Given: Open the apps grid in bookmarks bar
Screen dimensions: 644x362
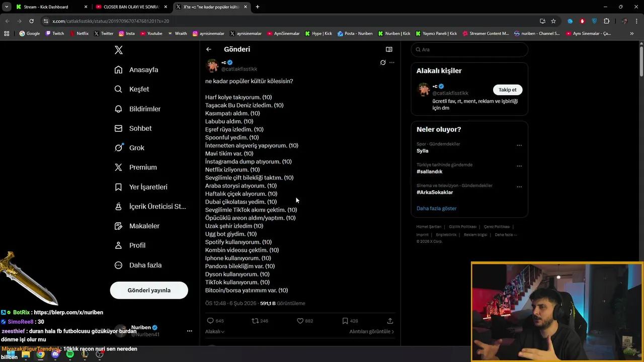Looking at the screenshot, I should coord(7,34).
